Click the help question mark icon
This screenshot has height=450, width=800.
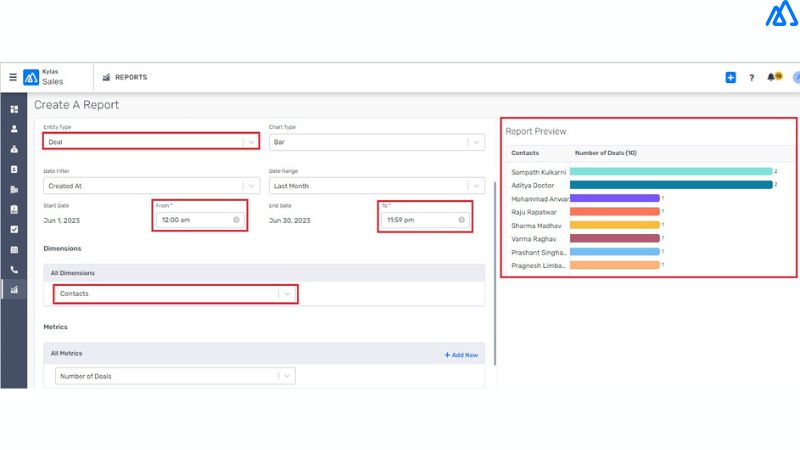[752, 77]
